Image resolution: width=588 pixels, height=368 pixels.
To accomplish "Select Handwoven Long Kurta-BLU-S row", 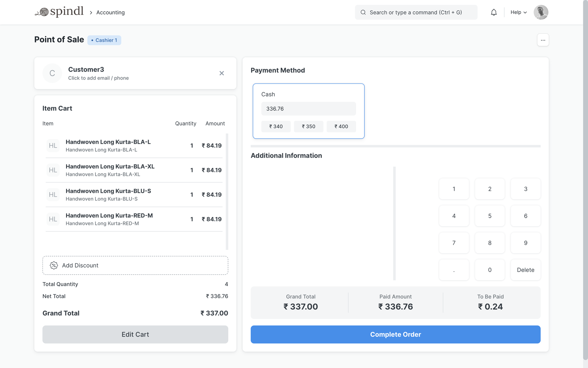I will tap(134, 195).
